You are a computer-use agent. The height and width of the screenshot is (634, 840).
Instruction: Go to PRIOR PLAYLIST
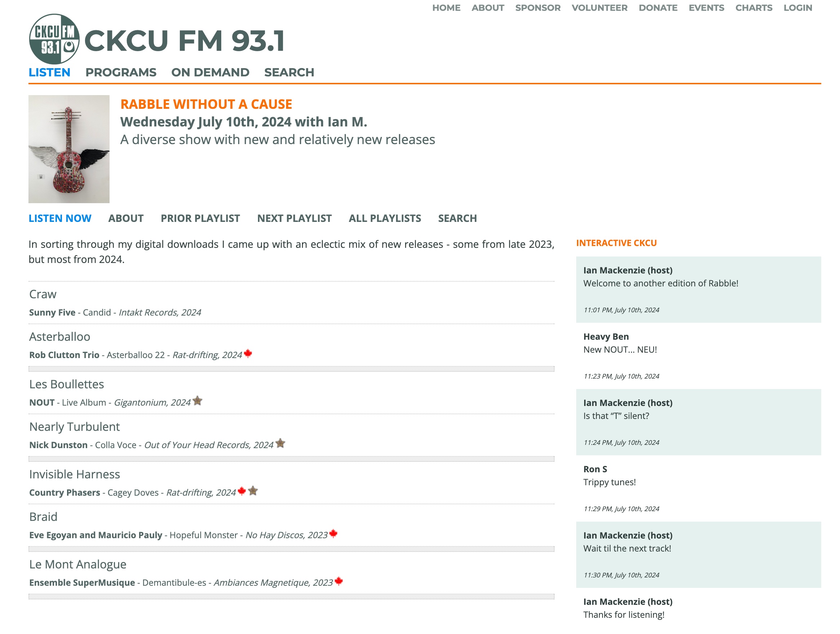pyautogui.click(x=200, y=218)
